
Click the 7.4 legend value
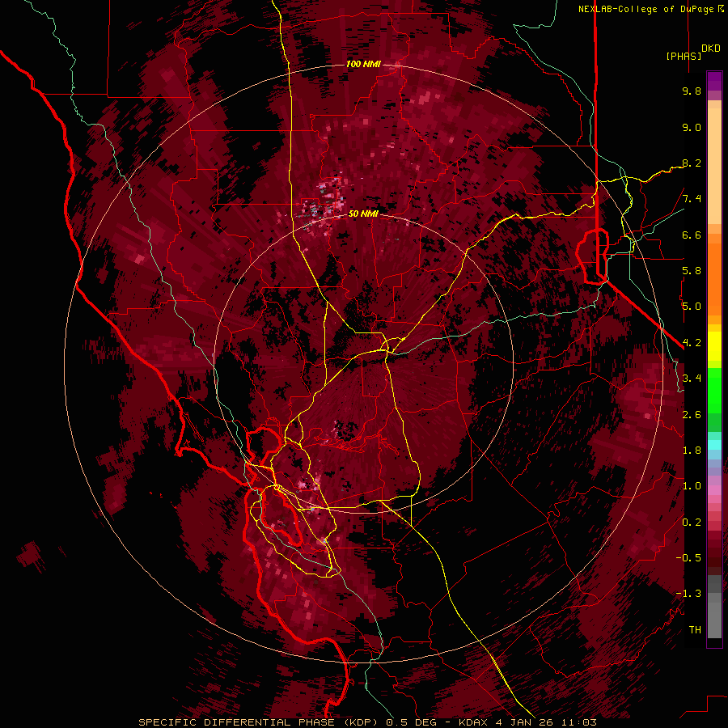(x=692, y=199)
